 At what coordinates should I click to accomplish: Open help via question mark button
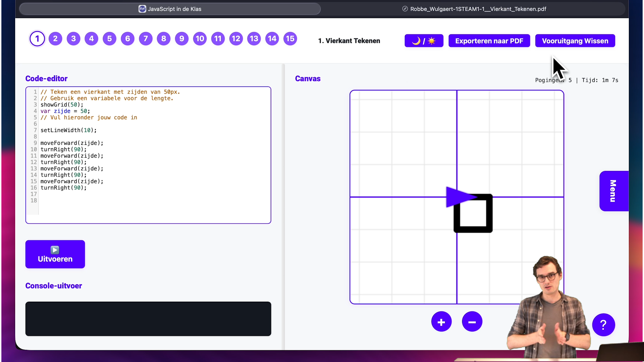pos(603,324)
